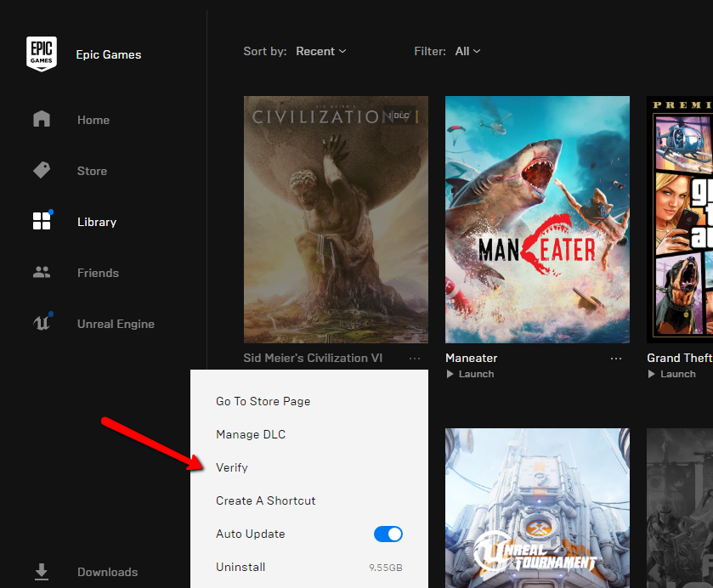The height and width of the screenshot is (588, 713).
Task: Click the play triangle next to Maneater Launch
Action: point(450,374)
